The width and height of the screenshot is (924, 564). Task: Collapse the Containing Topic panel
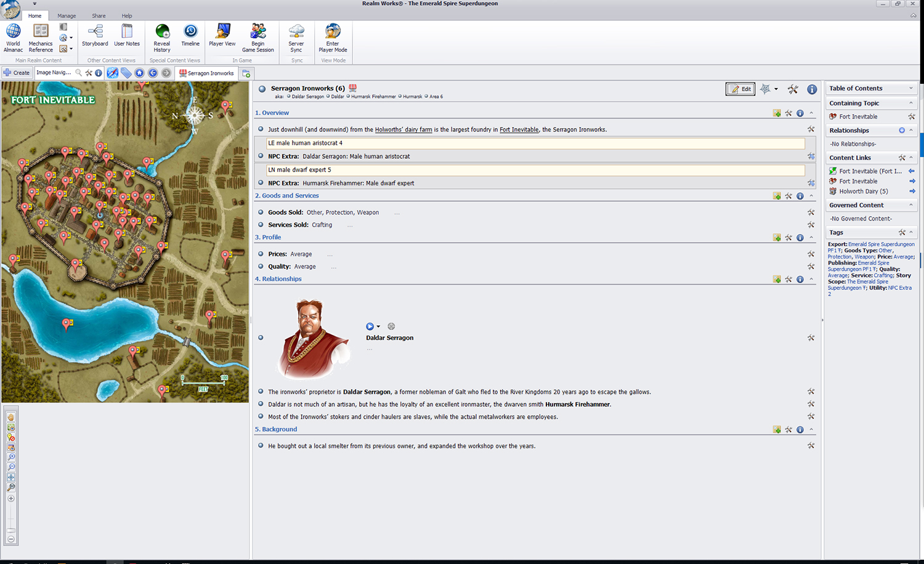(x=911, y=103)
